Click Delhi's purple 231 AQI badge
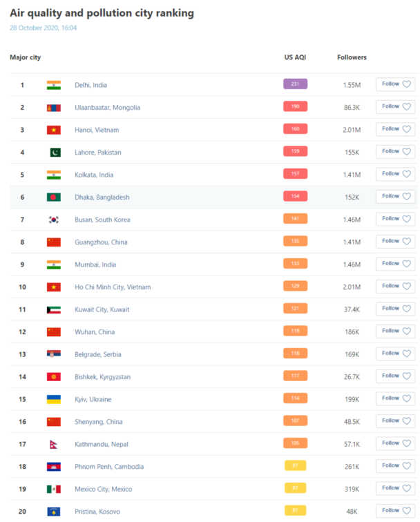The image size is (420, 522). coord(295,84)
